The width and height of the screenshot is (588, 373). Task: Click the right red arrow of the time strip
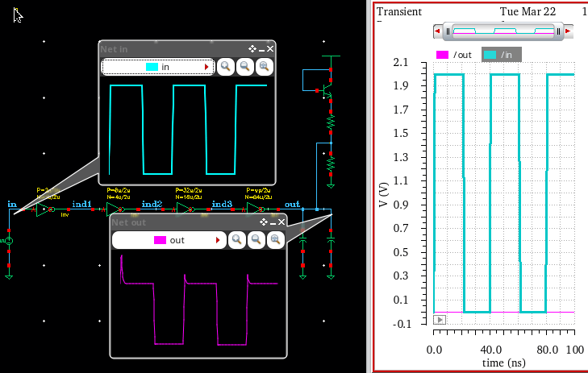tap(569, 31)
